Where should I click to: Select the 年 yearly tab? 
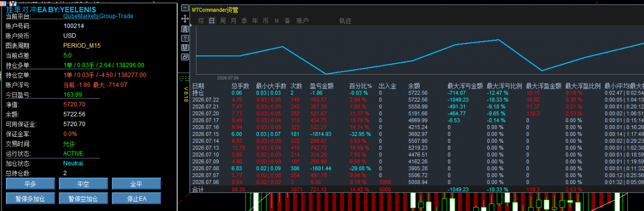point(255,21)
